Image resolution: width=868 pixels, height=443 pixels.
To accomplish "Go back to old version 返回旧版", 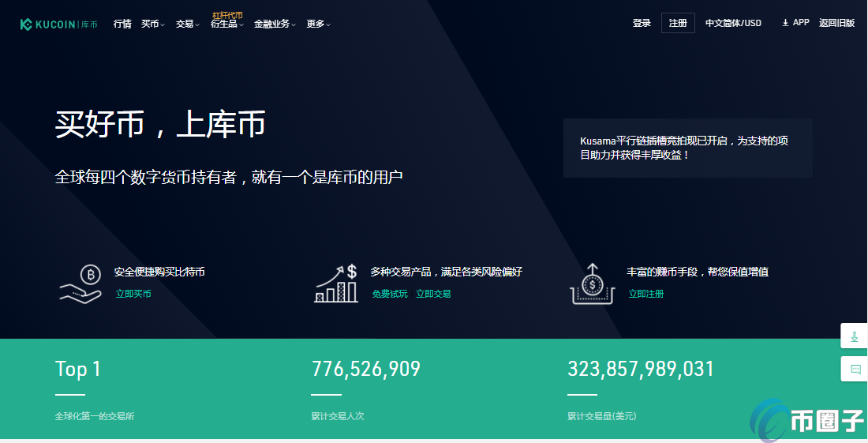I will pos(837,23).
